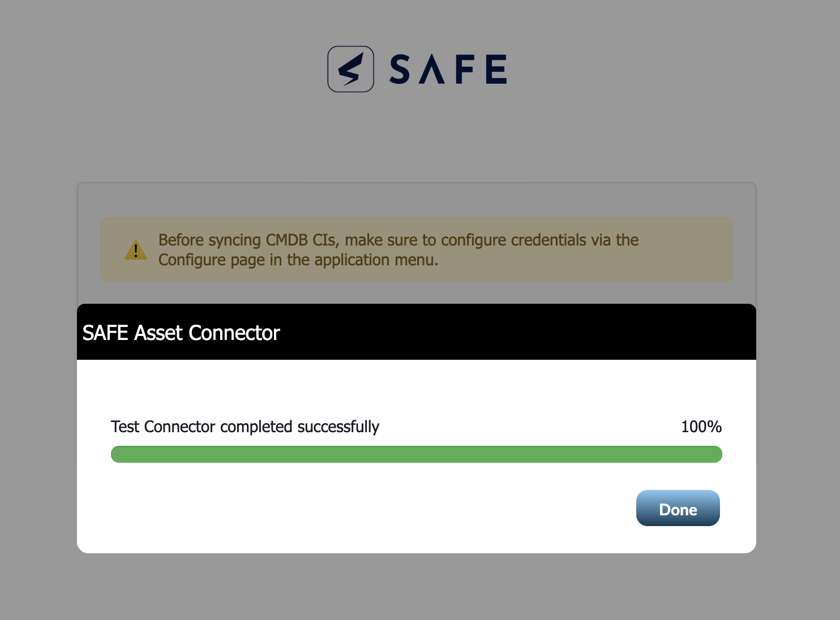Click the Done button
The height and width of the screenshot is (620, 840).
point(678,508)
